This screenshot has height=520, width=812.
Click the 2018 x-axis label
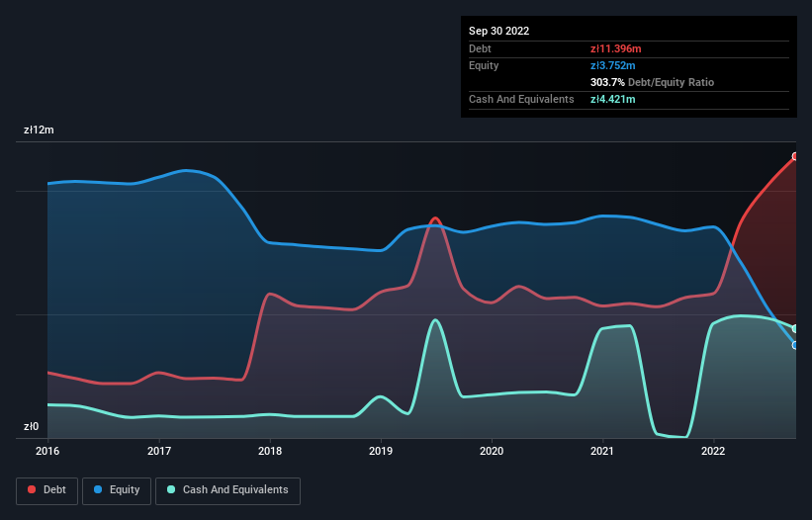[270, 451]
